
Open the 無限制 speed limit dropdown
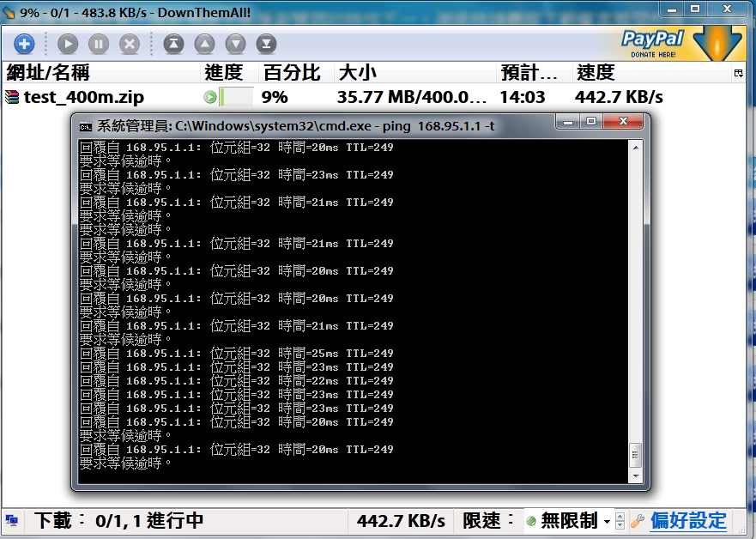click(x=569, y=521)
